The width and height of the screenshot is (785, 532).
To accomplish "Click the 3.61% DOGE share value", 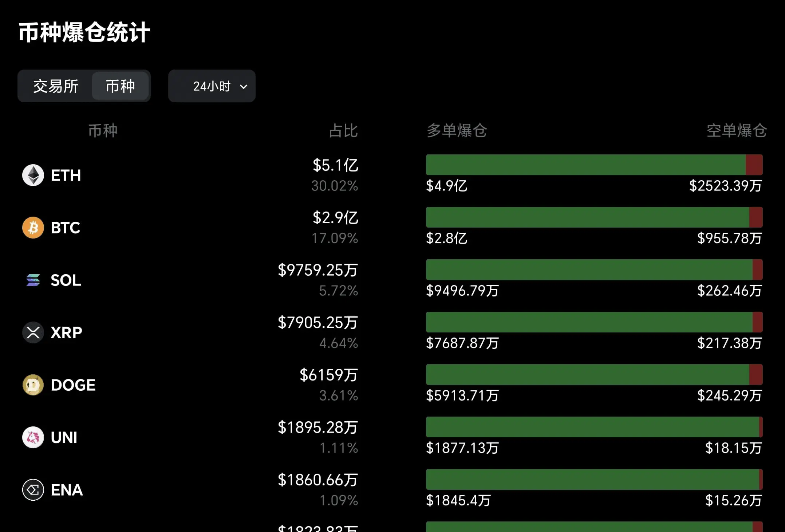I will point(339,395).
